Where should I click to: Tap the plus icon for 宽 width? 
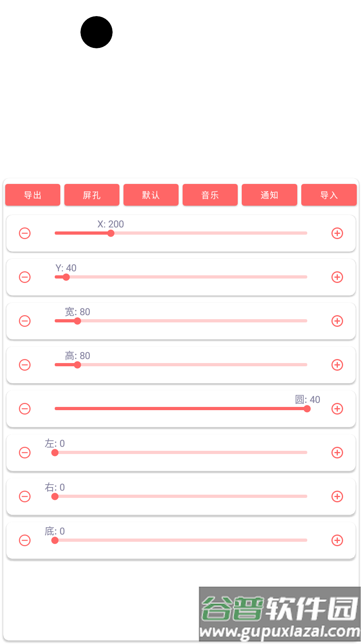click(337, 321)
